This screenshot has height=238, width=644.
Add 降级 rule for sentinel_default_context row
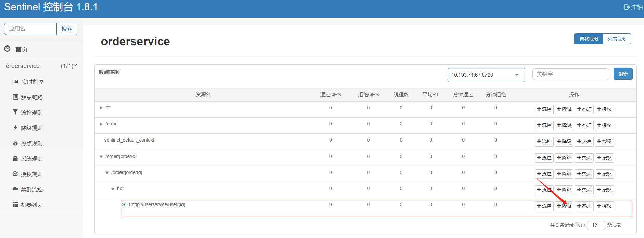(x=564, y=141)
